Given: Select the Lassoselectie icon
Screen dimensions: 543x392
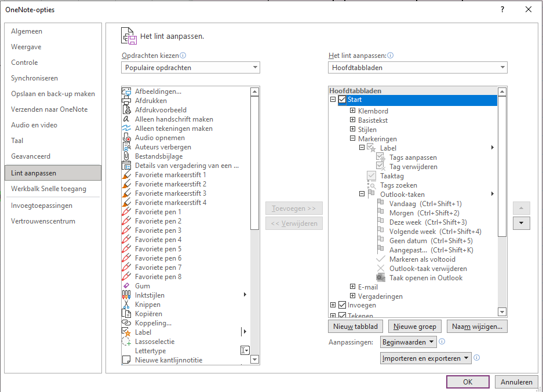Looking at the screenshot, I should [126, 342].
